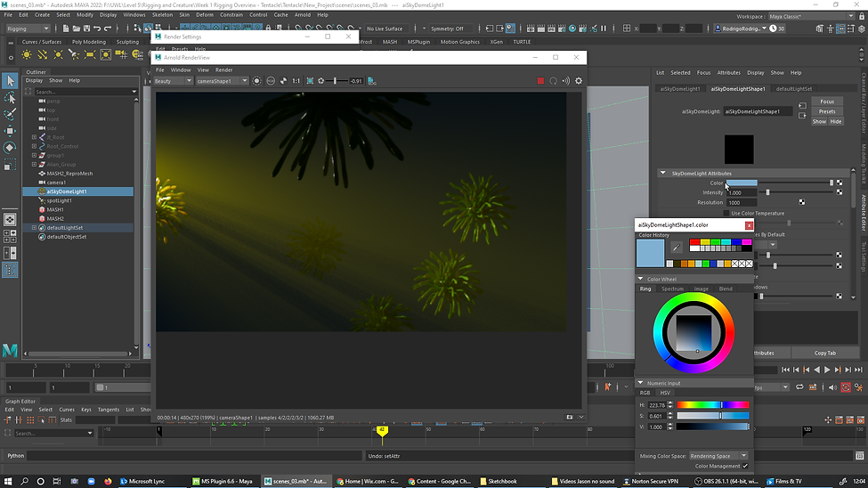Collapse SkyDomeLight Attributes section
Image resolution: width=868 pixels, height=488 pixels.
662,173
